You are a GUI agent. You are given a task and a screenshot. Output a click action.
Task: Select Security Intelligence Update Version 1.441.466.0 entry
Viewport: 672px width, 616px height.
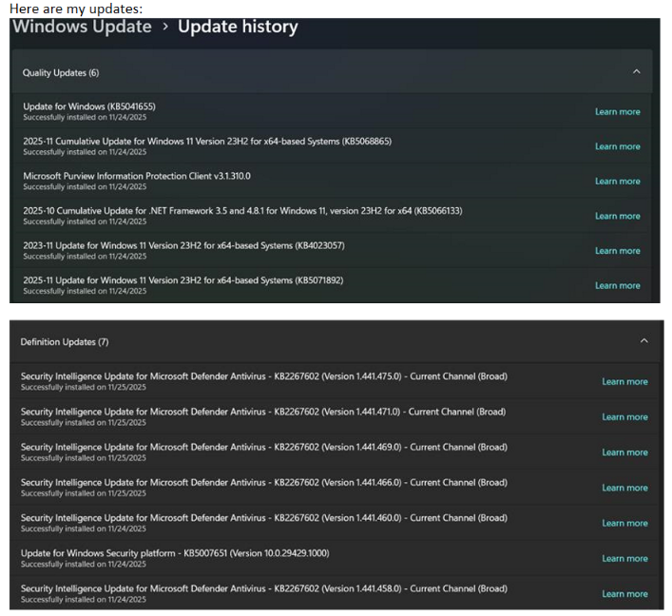(335, 487)
